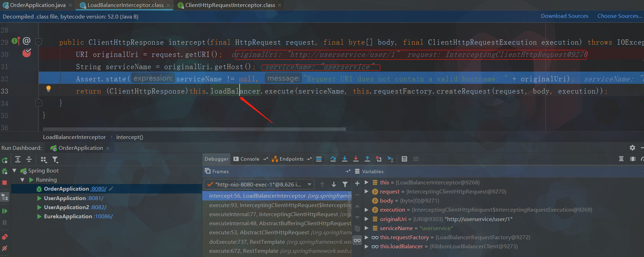This screenshot has width=644, height=257.
Task: Toggle show watches in variables glasses icon
Action: coord(357,240)
